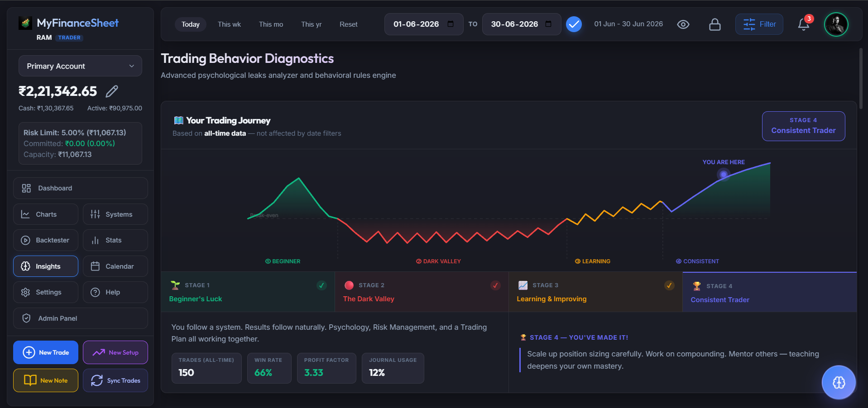Open the Help page
868x408 pixels.
pos(115,292)
